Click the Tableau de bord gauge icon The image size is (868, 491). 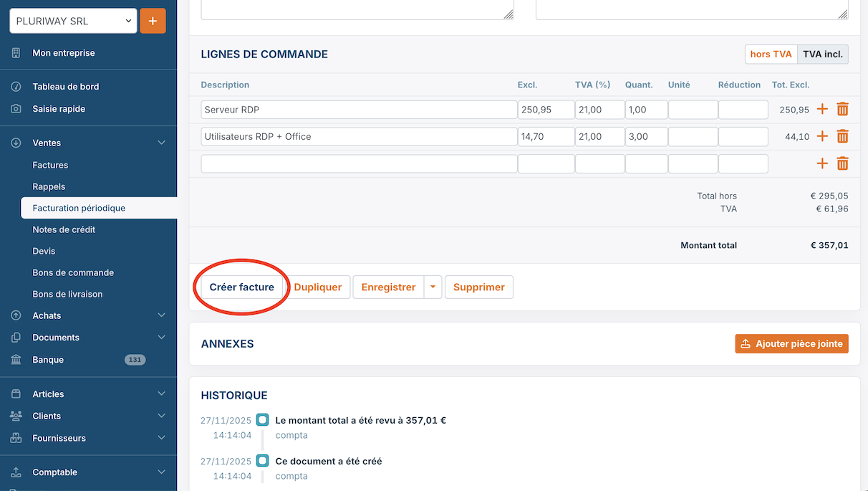point(16,87)
